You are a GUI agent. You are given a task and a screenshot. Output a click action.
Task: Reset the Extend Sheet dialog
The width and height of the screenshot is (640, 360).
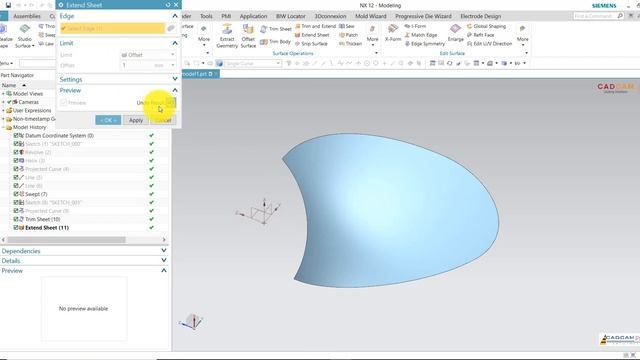click(x=168, y=5)
